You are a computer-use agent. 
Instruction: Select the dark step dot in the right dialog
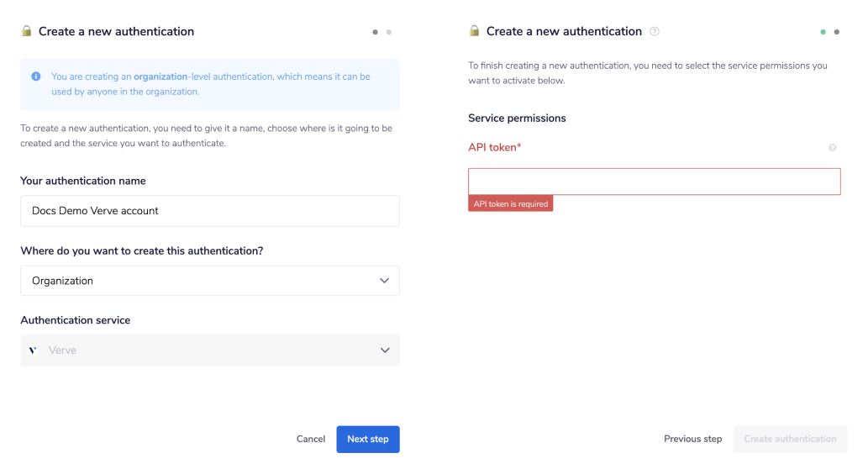coord(836,32)
